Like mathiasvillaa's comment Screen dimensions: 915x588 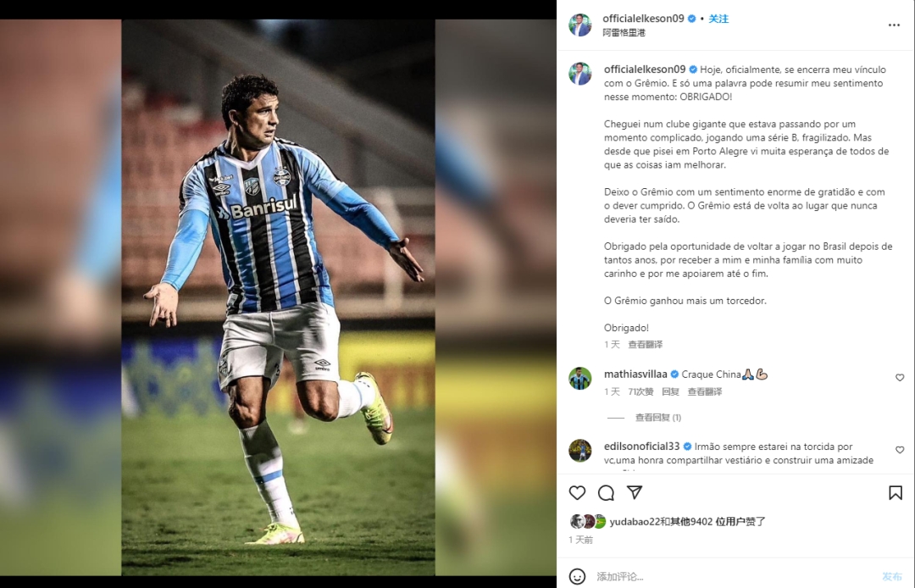coord(900,377)
